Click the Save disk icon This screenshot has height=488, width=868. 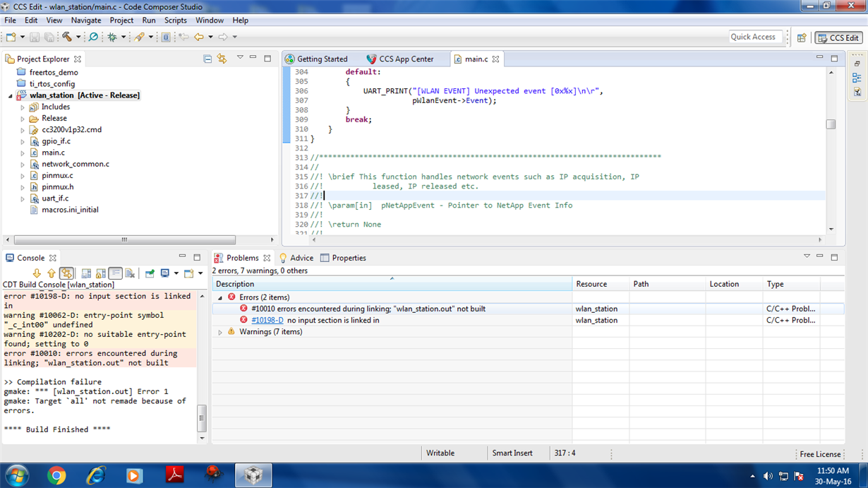point(35,37)
